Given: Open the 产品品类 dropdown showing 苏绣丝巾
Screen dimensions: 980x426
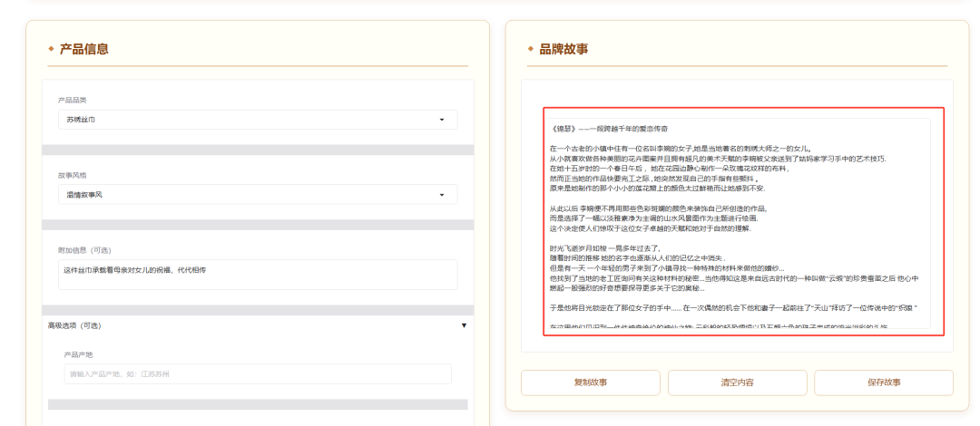Looking at the screenshot, I should click(x=258, y=120).
